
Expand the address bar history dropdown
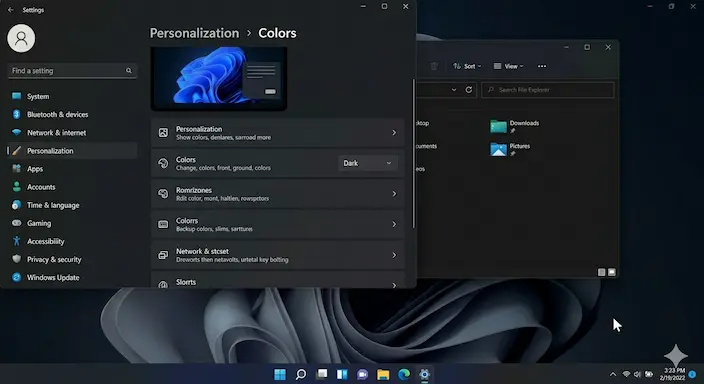point(454,90)
